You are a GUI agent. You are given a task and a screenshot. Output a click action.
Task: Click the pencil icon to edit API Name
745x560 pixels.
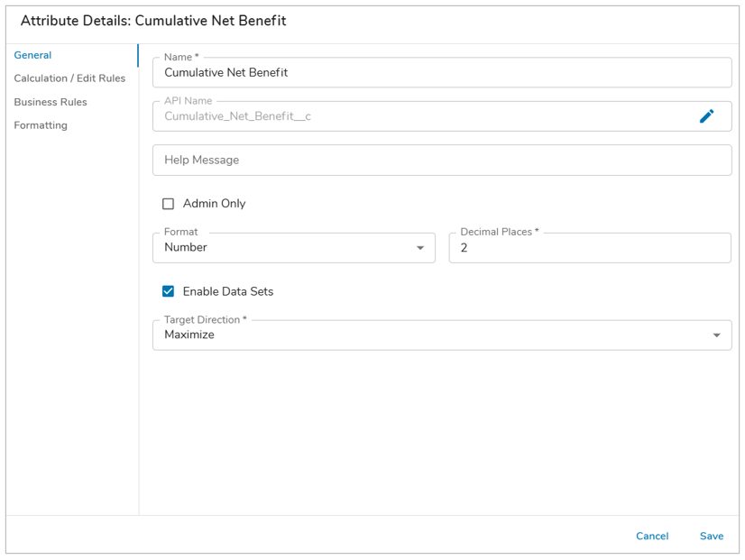click(x=707, y=116)
